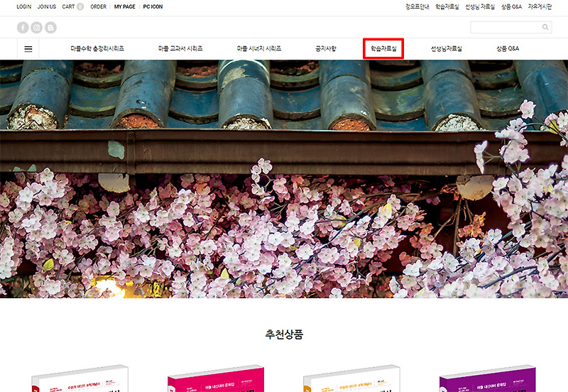Open 선생님 자료실 in the top utility links

480,6
